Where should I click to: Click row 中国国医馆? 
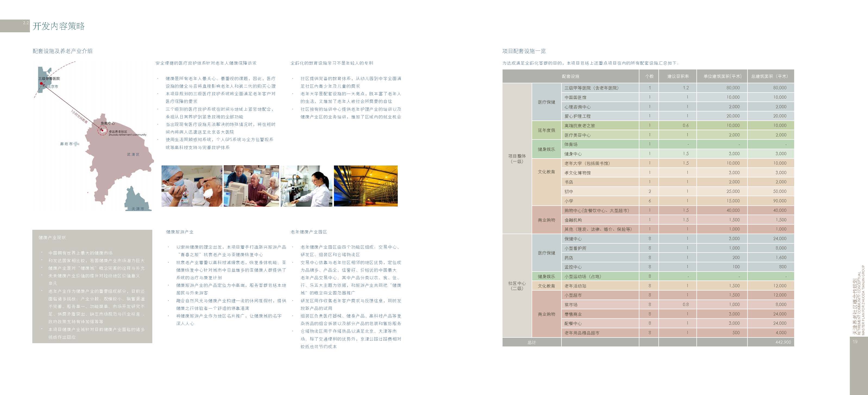(678, 97)
